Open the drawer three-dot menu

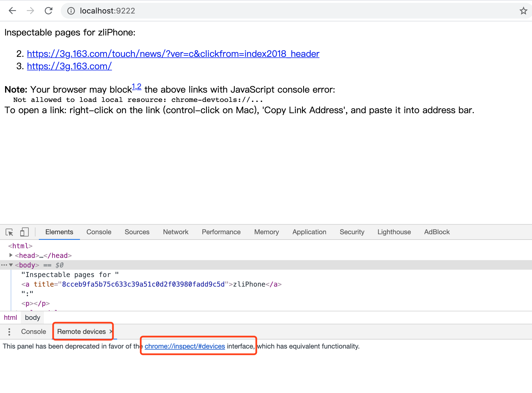(x=9, y=332)
